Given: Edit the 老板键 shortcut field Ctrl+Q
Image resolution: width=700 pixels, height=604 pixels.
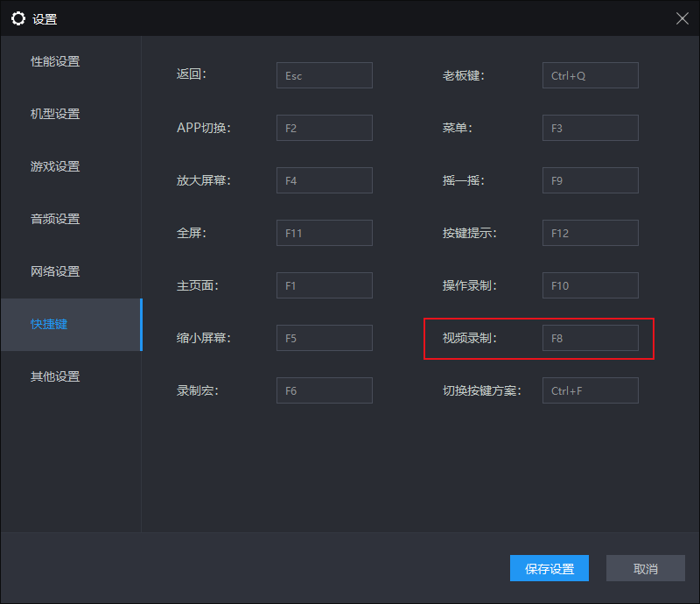Looking at the screenshot, I should pos(590,75).
